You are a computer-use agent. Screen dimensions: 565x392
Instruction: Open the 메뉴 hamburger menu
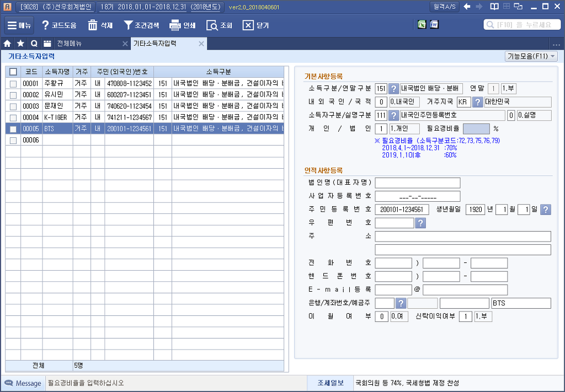point(20,25)
